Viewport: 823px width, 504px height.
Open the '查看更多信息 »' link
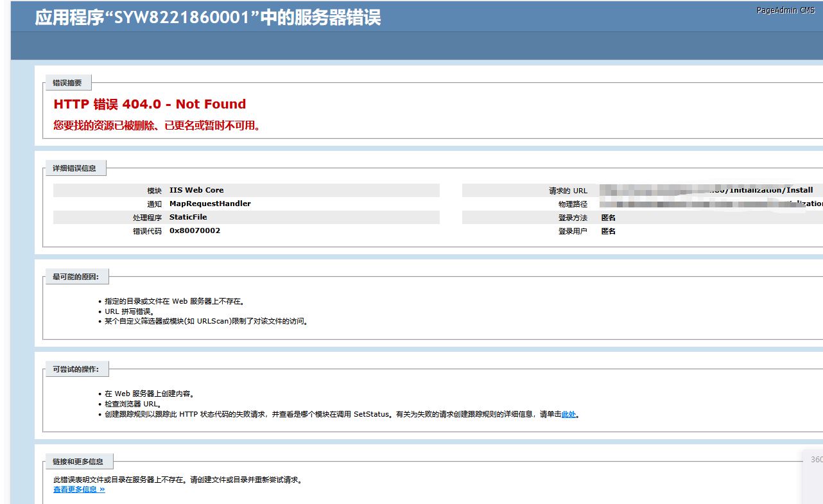point(79,490)
